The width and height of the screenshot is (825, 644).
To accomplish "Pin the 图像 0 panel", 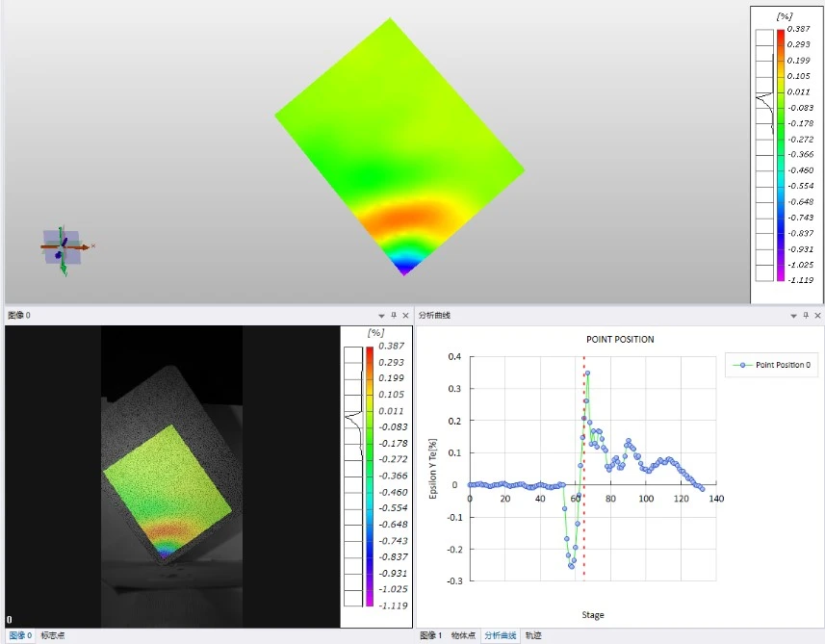I will [x=394, y=316].
